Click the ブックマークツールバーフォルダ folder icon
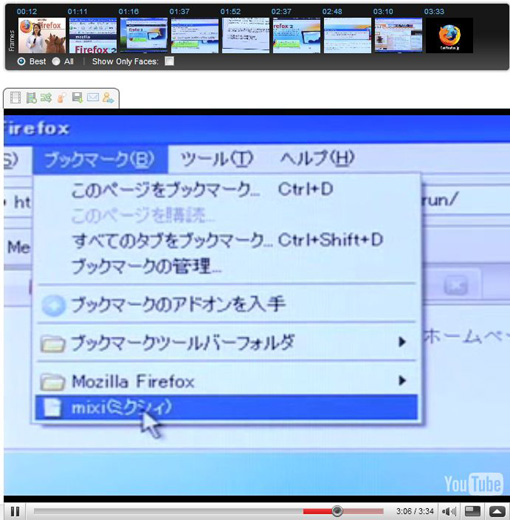Screen dimensions: 510x520 coord(53,344)
